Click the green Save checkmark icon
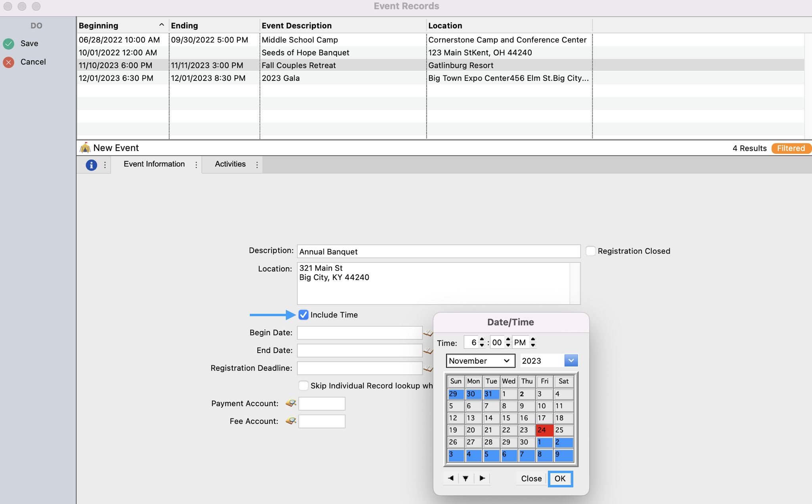The height and width of the screenshot is (504, 812). (x=9, y=44)
